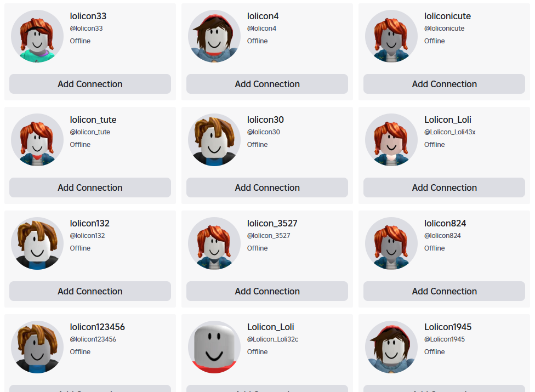Add Connection with lolicon824
The image size is (535, 392).
point(444,291)
